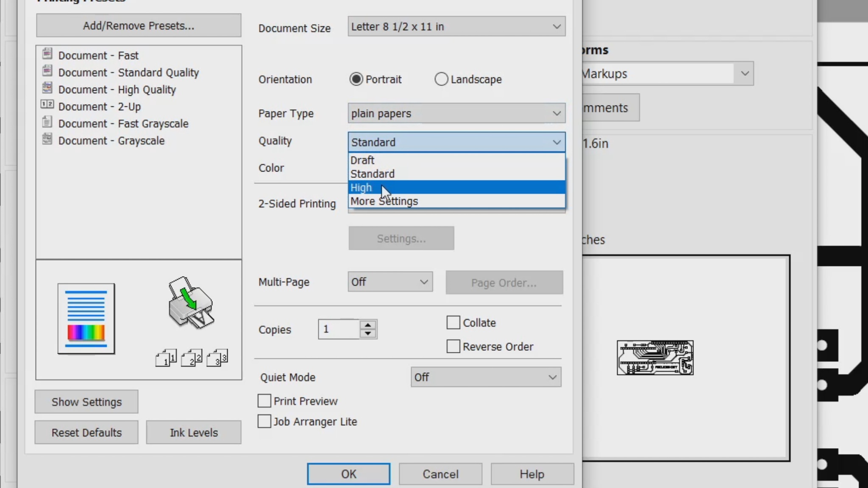
Task: Click the collated page-order pages icon
Action: click(192, 358)
